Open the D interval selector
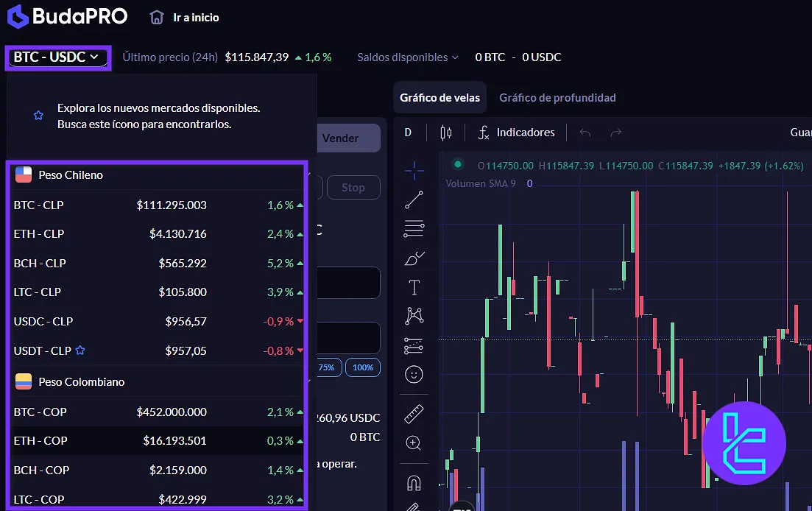Image resolution: width=812 pixels, height=511 pixels. 408,133
